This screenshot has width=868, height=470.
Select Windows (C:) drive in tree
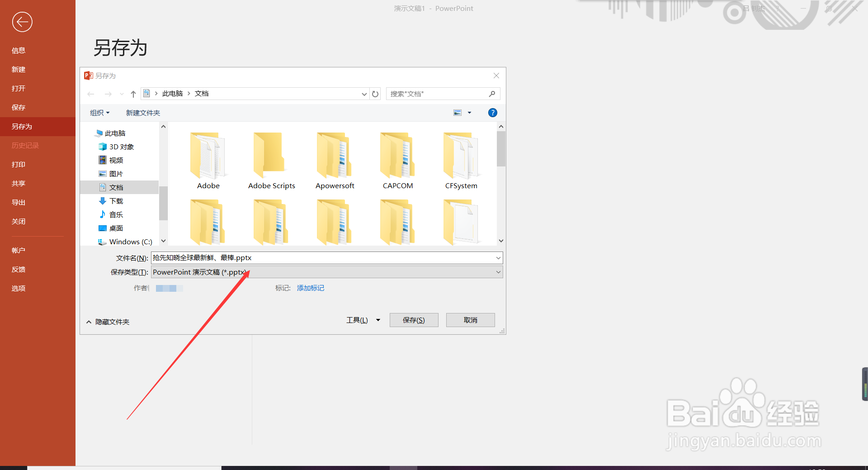point(131,242)
